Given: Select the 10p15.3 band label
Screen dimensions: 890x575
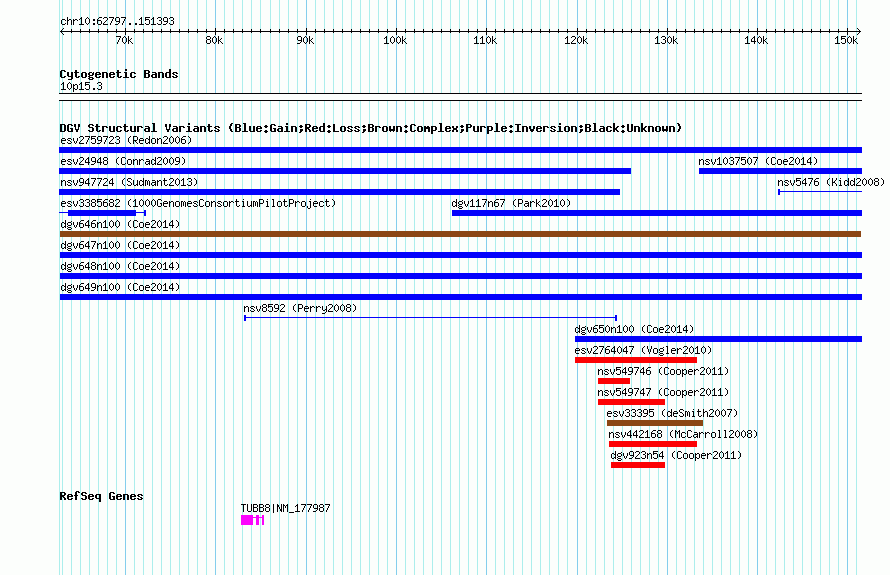Looking at the screenshot, I should click(81, 86).
